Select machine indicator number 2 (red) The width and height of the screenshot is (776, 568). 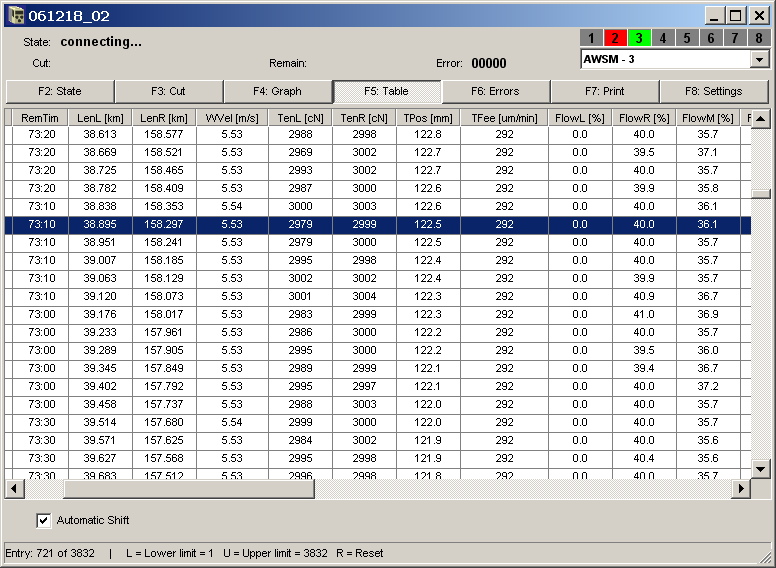pyautogui.click(x=615, y=38)
